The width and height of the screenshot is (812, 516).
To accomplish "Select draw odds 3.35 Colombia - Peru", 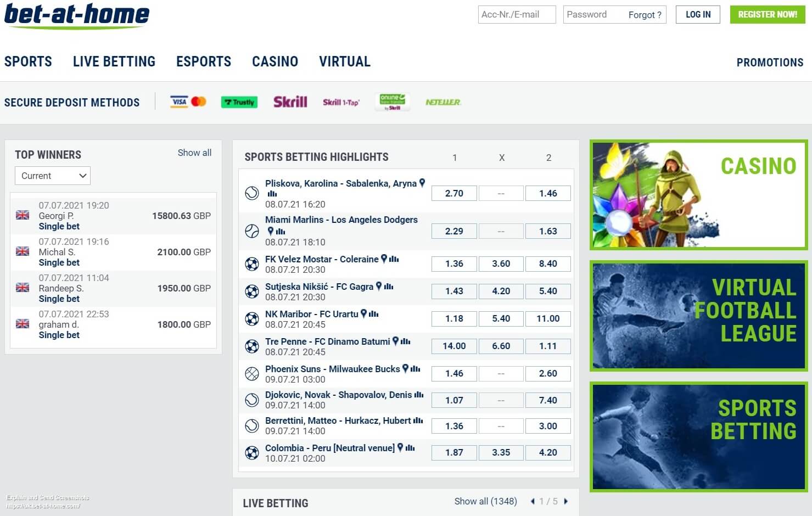I will tap(501, 452).
